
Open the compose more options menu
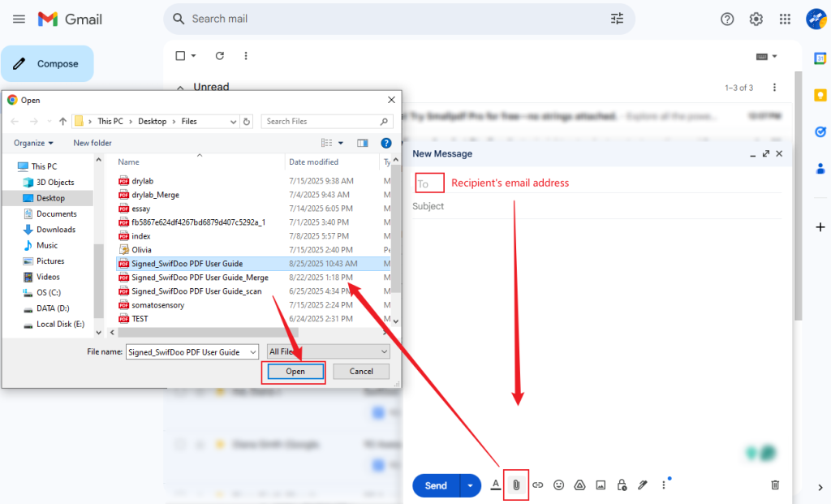click(664, 485)
